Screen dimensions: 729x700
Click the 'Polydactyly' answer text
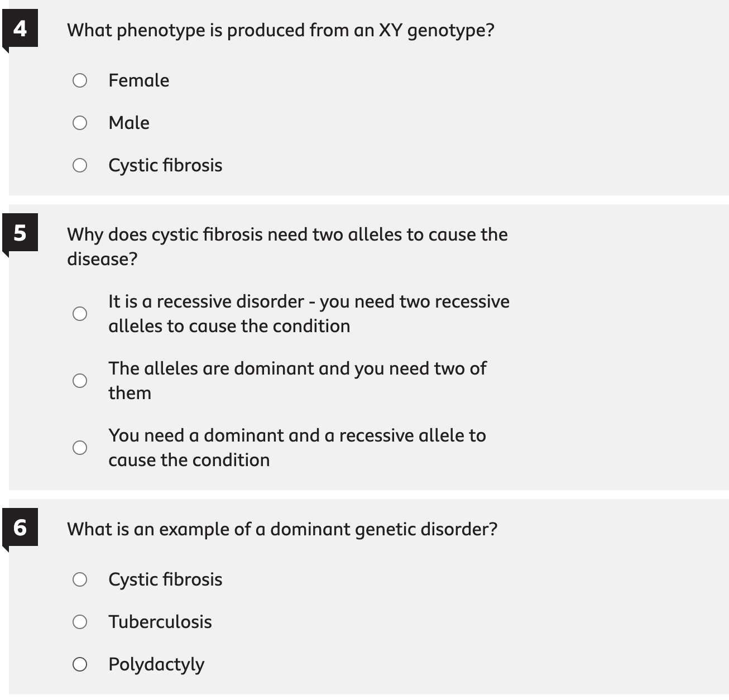156,664
